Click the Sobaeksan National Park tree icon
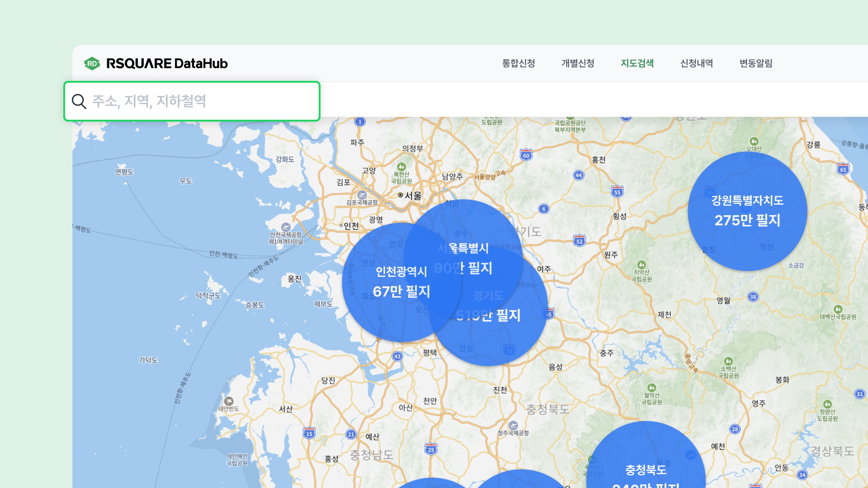This screenshot has width=868, height=488. point(729,361)
